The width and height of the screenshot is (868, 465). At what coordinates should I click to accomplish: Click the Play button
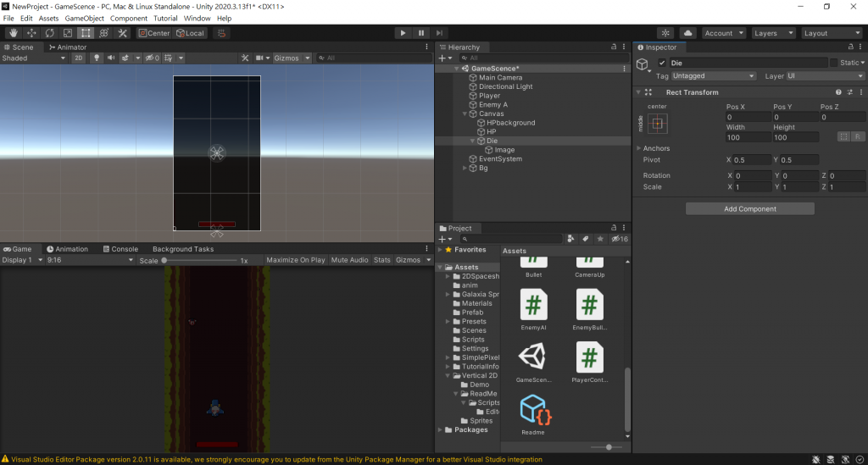coord(403,33)
